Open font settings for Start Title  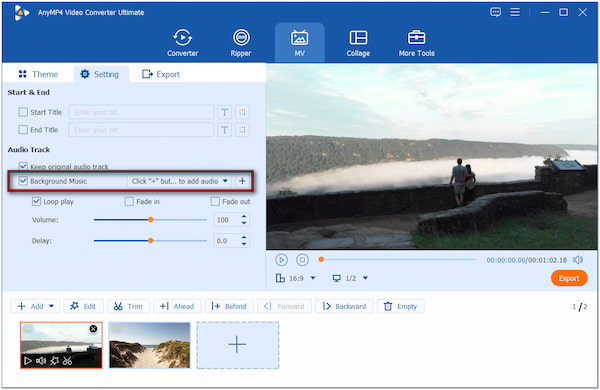(225, 112)
